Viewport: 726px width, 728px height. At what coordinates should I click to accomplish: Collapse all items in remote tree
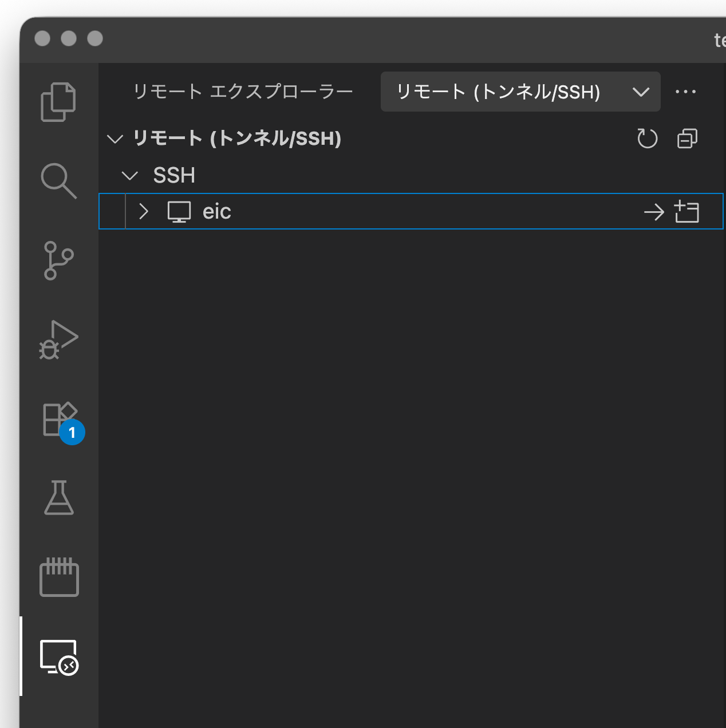point(687,139)
